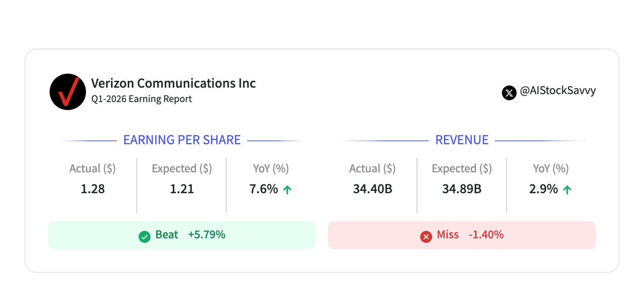Viewport: 644px width, 296px height.
Task: Select the EPS actual value 1.28
Action: coord(93,189)
